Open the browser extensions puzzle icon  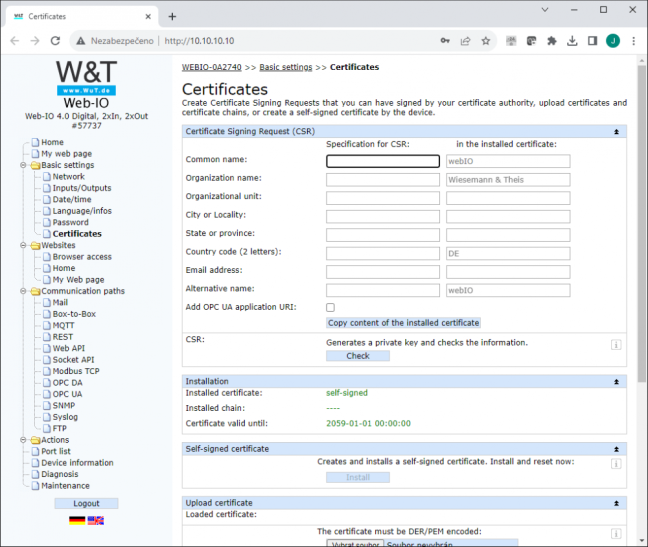pyautogui.click(x=552, y=41)
